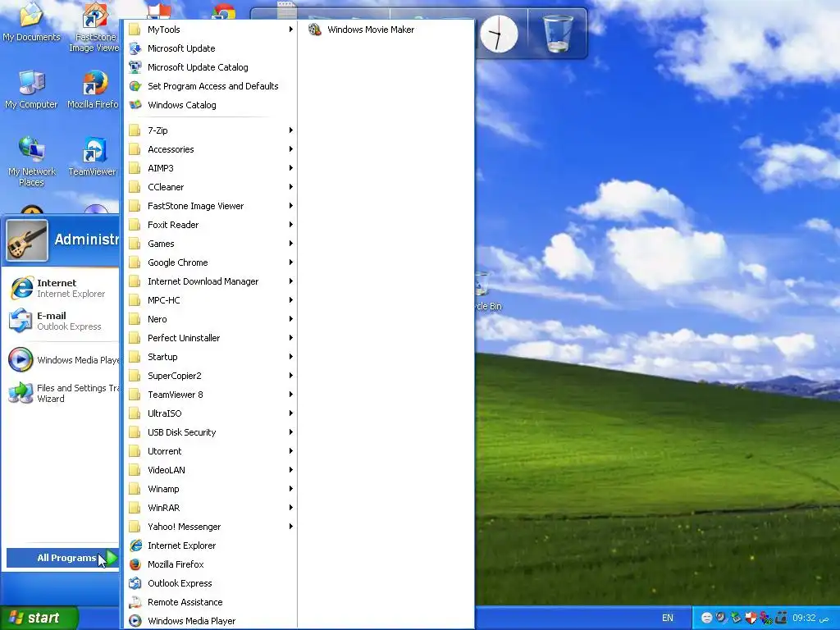Open the MPC-HC folder
This screenshot has width=840, height=630.
[x=209, y=300]
